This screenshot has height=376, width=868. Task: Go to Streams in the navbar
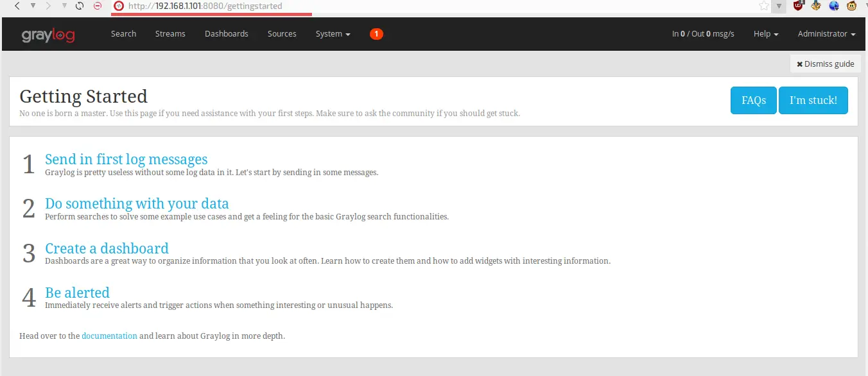coord(170,34)
